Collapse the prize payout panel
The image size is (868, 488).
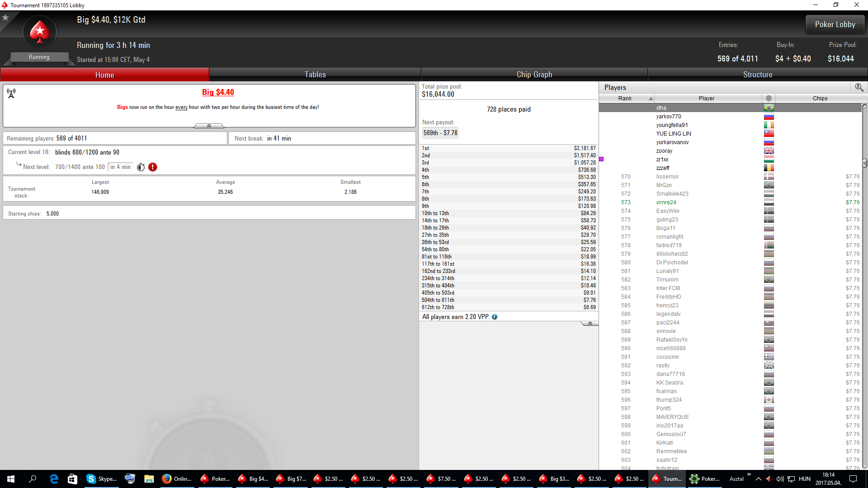[x=590, y=324]
